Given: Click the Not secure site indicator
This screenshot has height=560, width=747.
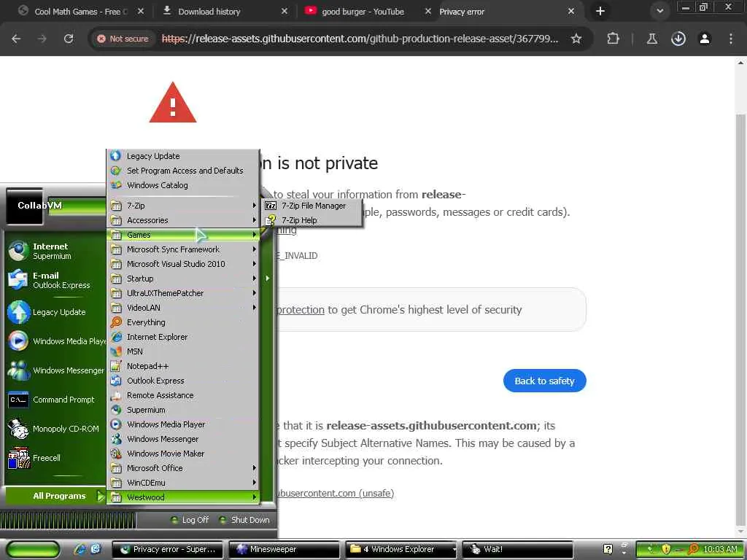Looking at the screenshot, I should 123,39.
